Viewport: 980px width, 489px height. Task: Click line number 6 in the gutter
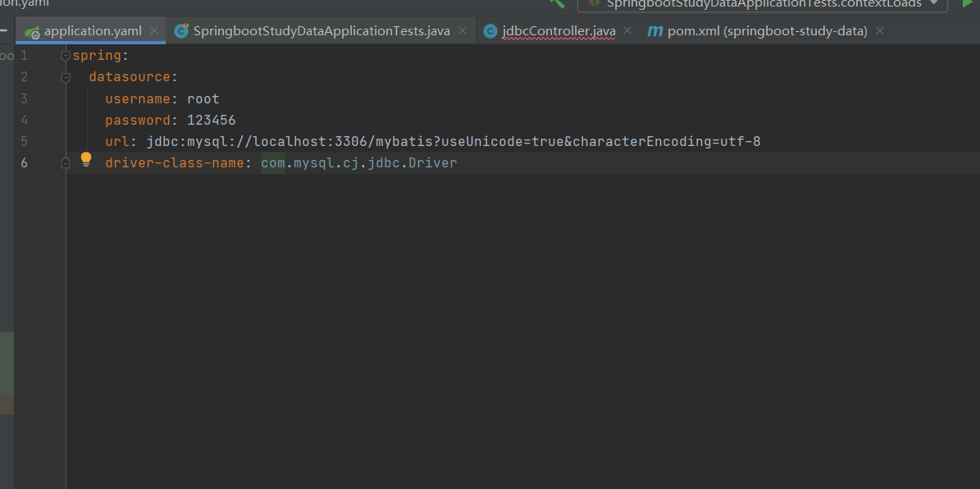coord(24,163)
